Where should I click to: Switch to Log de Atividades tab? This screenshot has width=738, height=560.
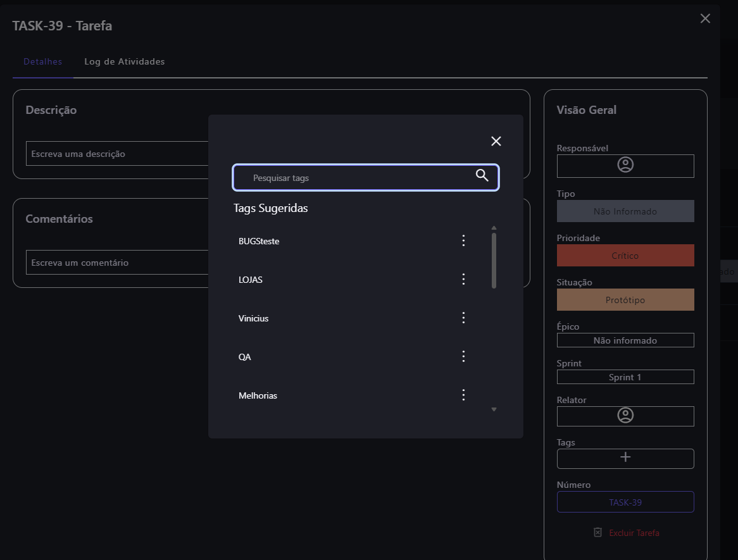[x=125, y=62]
